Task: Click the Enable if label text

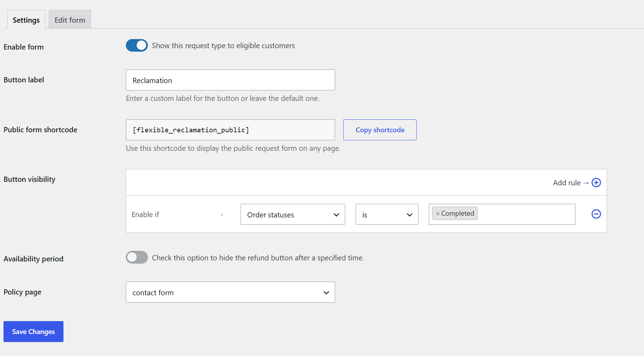Action: [x=145, y=214]
